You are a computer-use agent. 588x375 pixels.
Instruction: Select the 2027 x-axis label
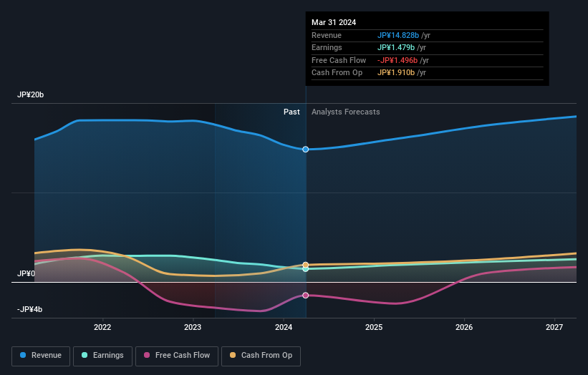(554, 328)
